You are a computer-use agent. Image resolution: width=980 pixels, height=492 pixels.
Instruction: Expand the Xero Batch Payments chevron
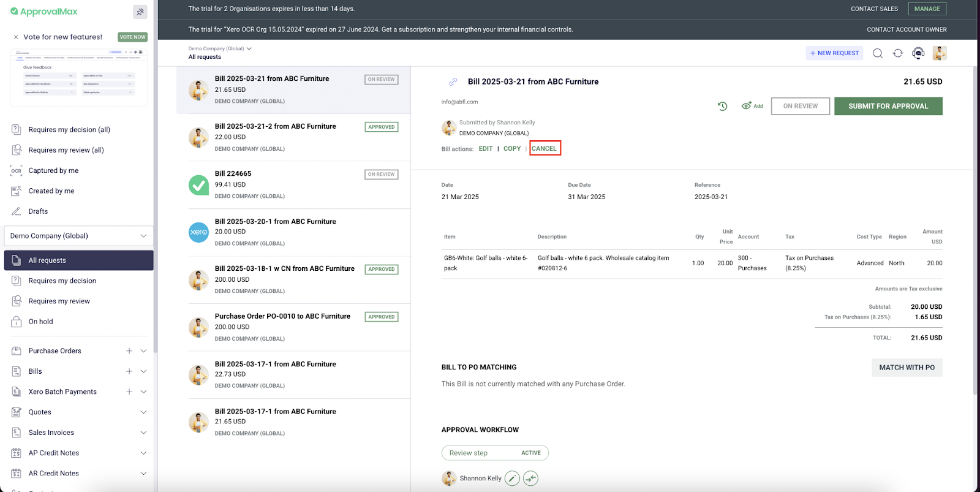[143, 392]
